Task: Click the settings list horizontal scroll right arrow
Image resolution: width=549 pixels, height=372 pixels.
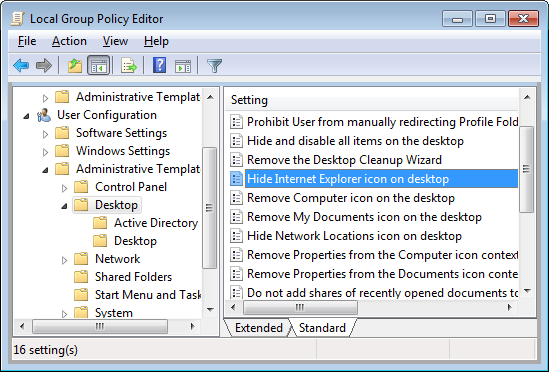Action: [x=509, y=308]
